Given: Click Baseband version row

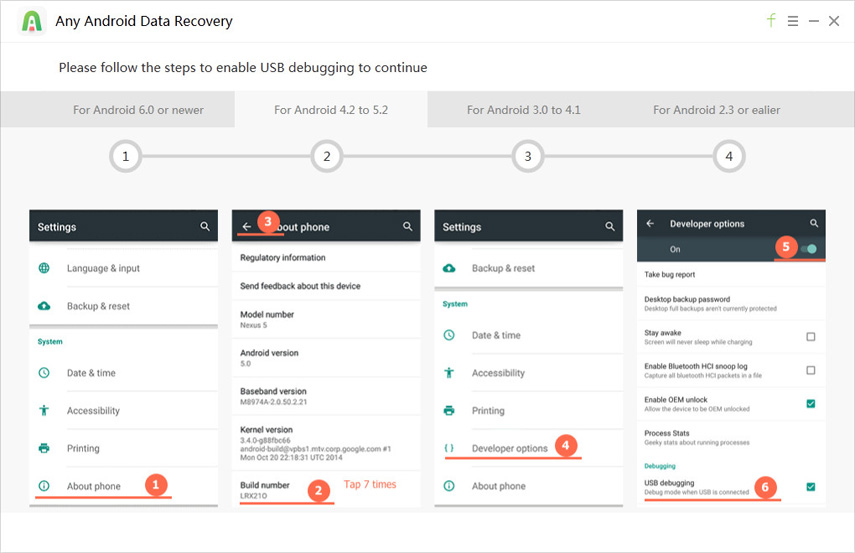Looking at the screenshot, I should click(326, 396).
